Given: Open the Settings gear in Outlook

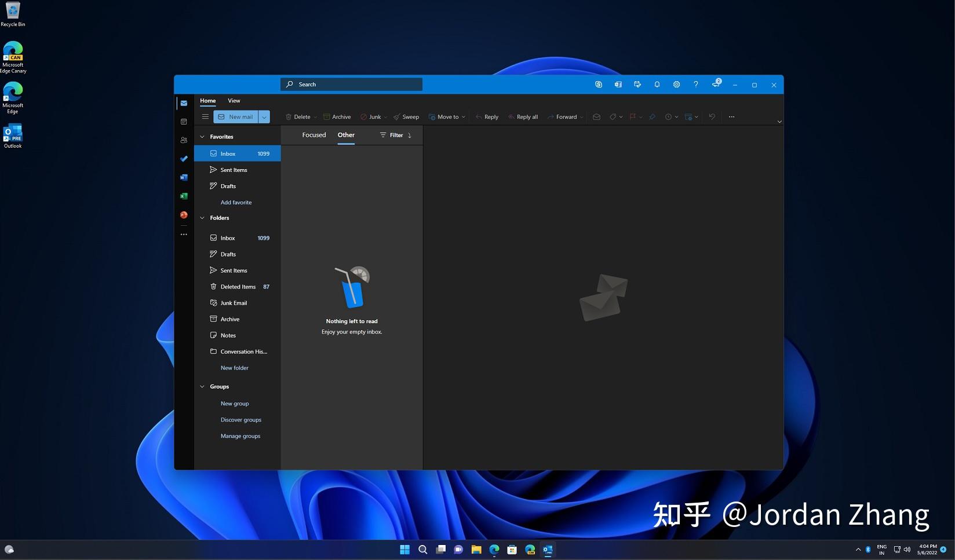Looking at the screenshot, I should 676,85.
